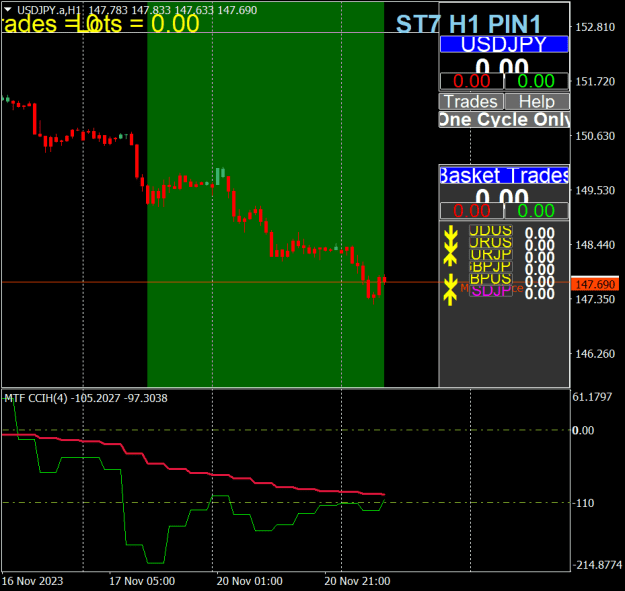Click the 17 Nov 05:00 time axis label

(142, 581)
